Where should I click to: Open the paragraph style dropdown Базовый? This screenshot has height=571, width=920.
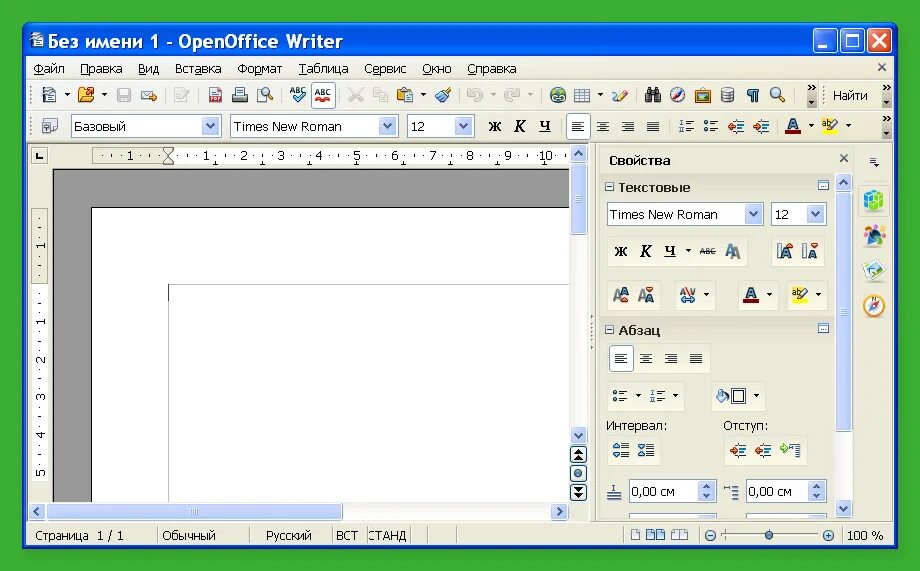point(210,126)
